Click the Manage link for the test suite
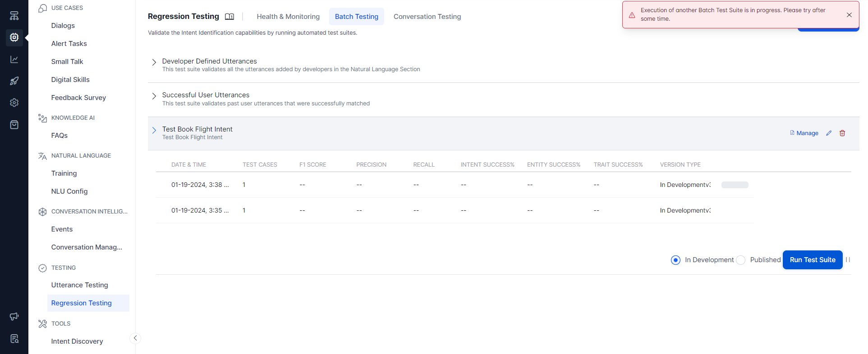868x354 pixels. pyautogui.click(x=804, y=133)
